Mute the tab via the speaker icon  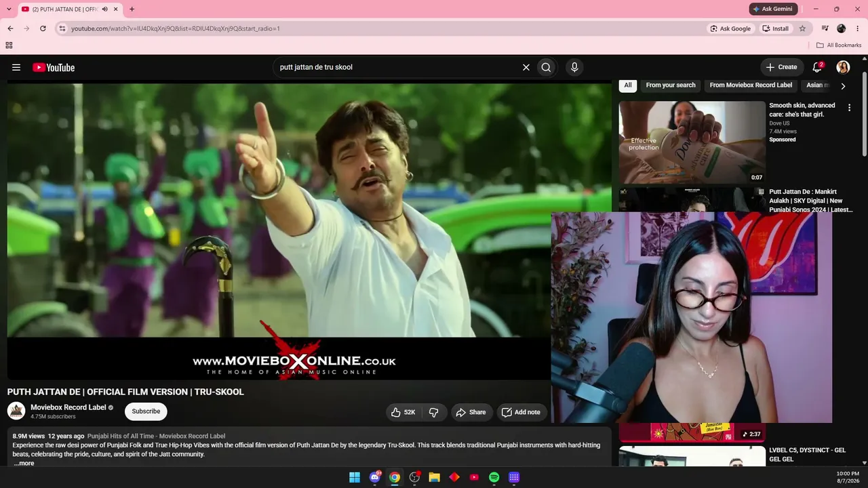point(104,9)
